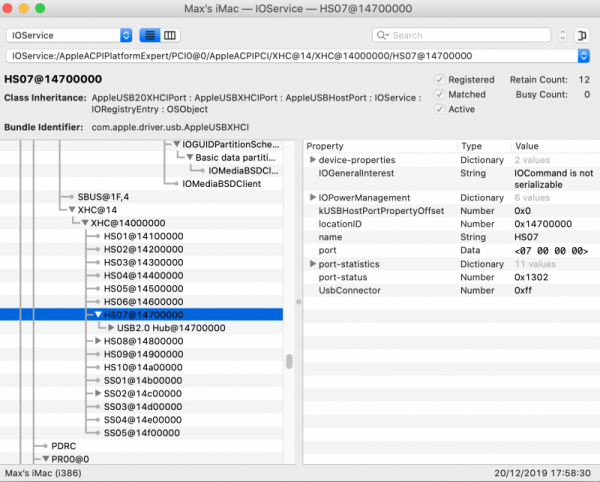This screenshot has height=482, width=600.
Task: Toggle the Registered checkbox
Action: 440,79
